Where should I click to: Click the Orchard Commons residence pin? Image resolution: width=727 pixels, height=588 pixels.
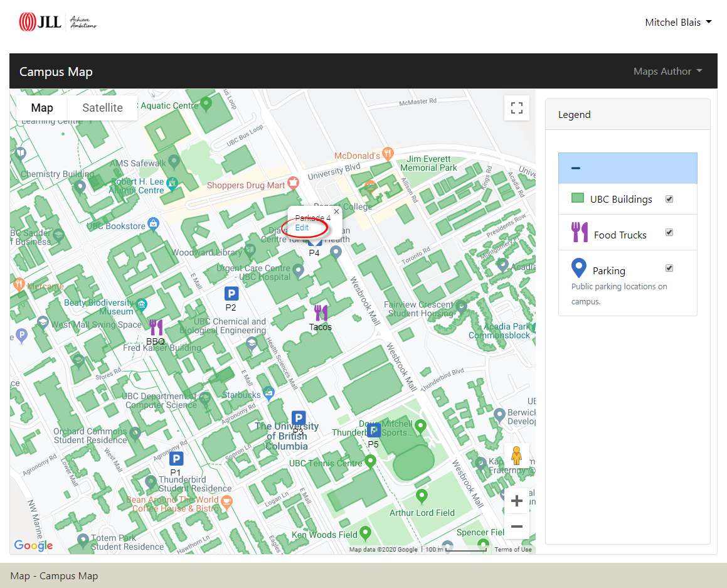point(135,433)
